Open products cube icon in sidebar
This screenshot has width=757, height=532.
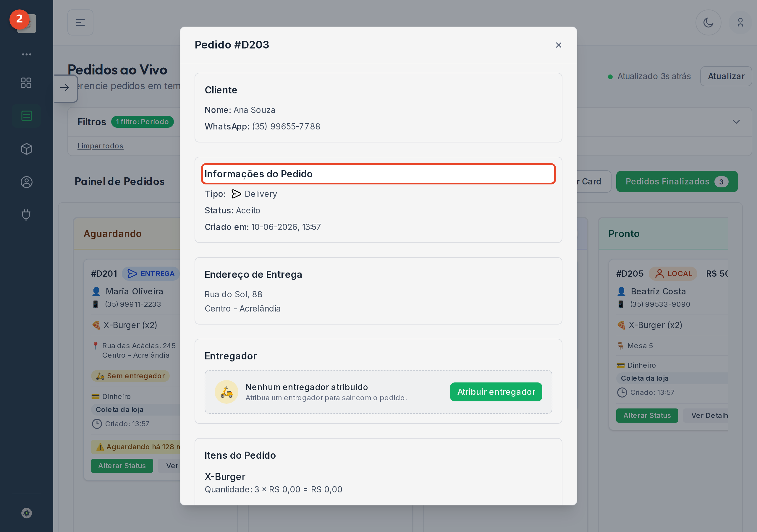pyautogui.click(x=26, y=149)
